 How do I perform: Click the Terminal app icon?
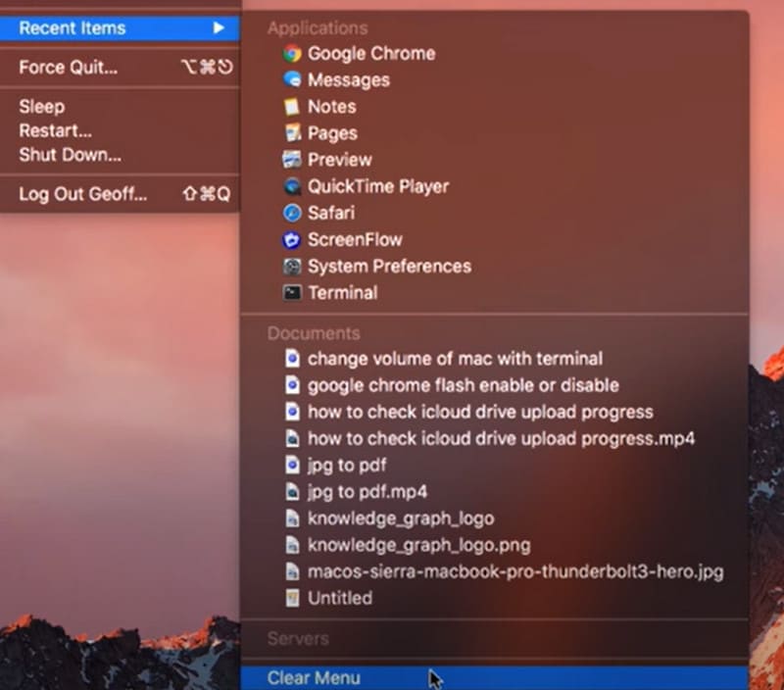[x=292, y=292]
